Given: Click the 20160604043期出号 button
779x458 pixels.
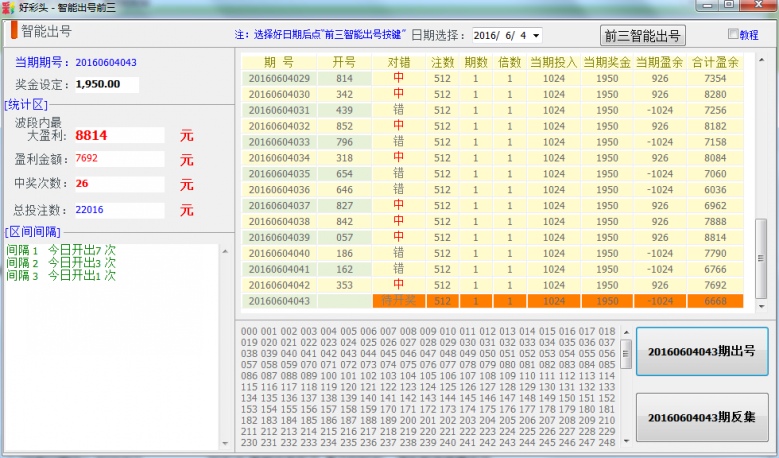Looking at the screenshot, I should pyautogui.click(x=701, y=351).
